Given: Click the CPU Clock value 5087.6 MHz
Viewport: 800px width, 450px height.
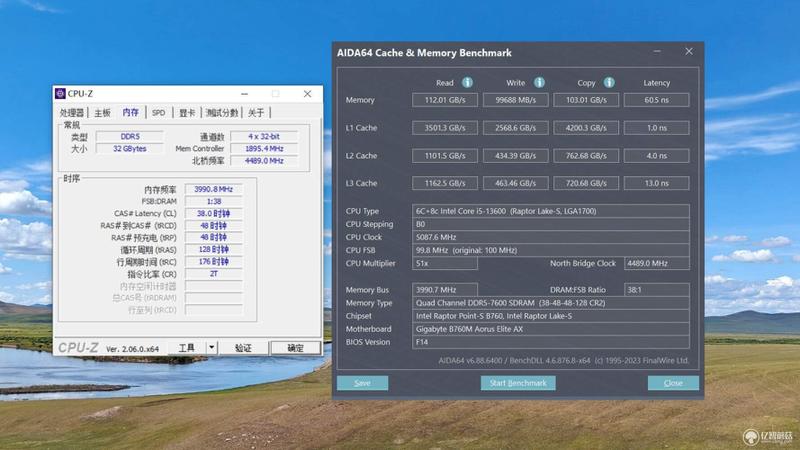Looking at the screenshot, I should point(551,237).
